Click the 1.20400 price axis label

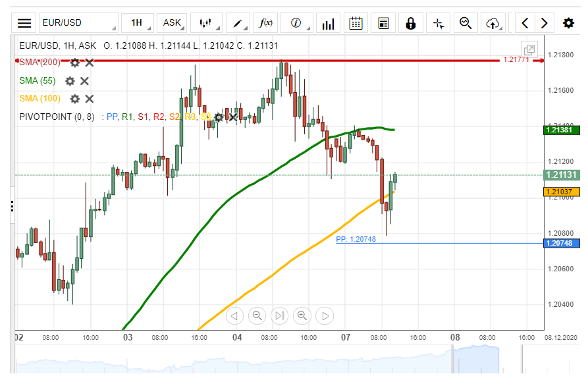[x=560, y=304]
